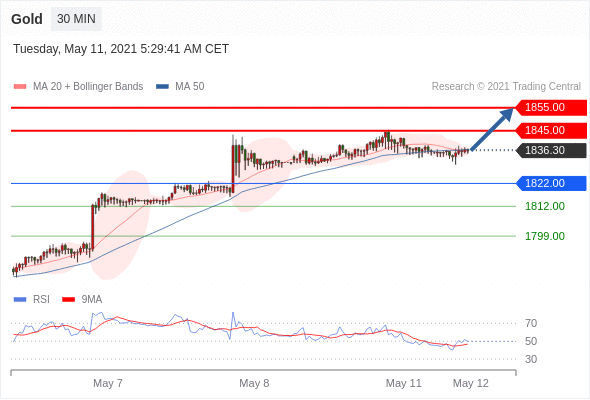Viewport: 590px width, 400px height.
Task: Click the 'MA 20 + Bollinger Bands' legend label
Action: [x=88, y=87]
